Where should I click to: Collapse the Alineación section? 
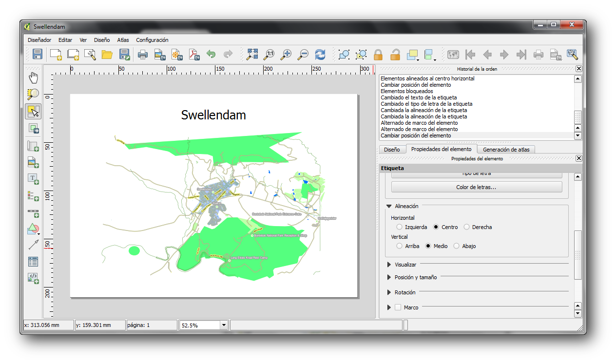pyautogui.click(x=389, y=206)
